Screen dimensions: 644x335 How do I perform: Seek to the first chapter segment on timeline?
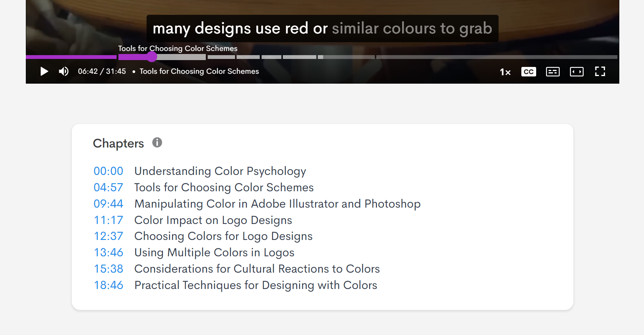click(71, 57)
